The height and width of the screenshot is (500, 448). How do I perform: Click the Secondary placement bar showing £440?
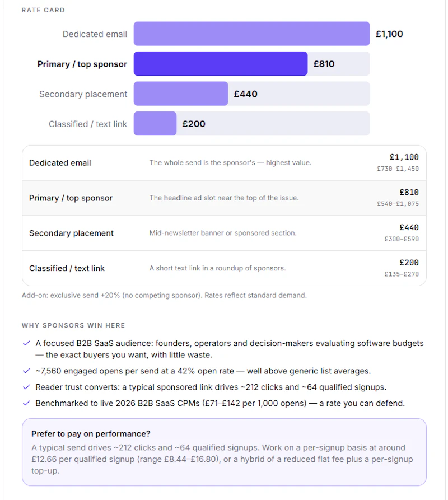(x=181, y=94)
